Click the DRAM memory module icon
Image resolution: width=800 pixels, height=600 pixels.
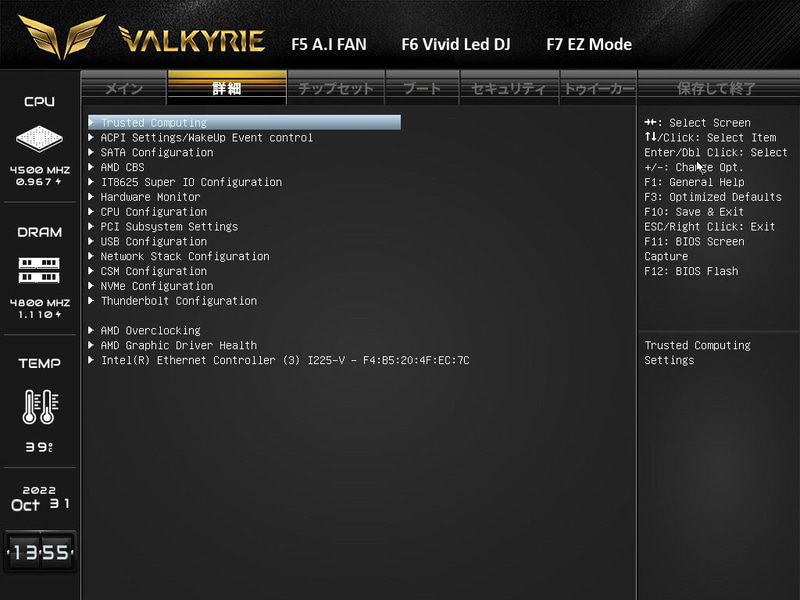click(39, 270)
